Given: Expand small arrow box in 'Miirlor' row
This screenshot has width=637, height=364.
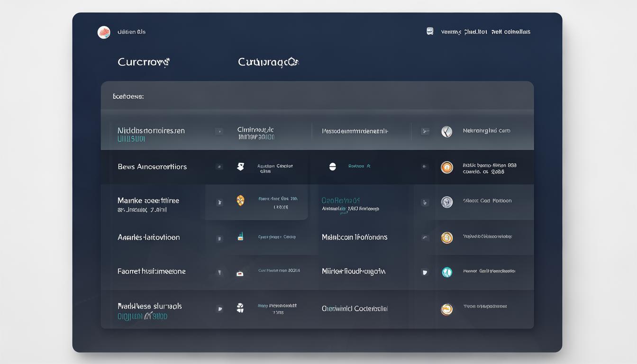Looking at the screenshot, I should (425, 273).
